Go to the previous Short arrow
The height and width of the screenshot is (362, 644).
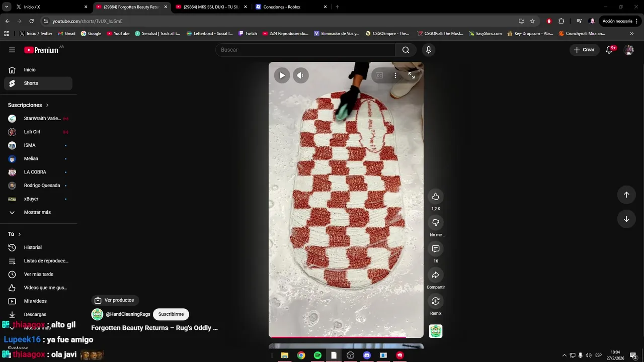pos(626,195)
